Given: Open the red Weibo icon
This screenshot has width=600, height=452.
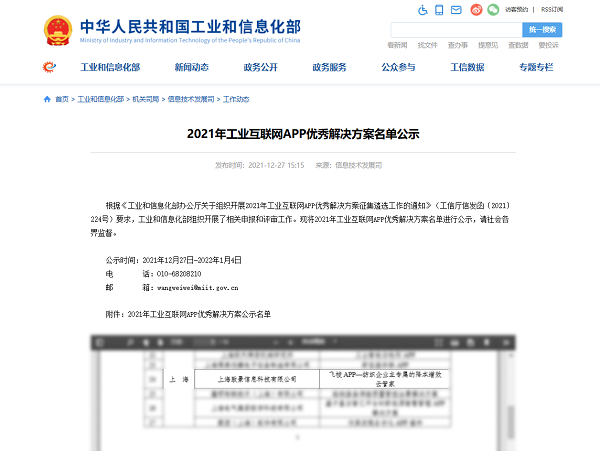Looking at the screenshot, I should (x=476, y=10).
